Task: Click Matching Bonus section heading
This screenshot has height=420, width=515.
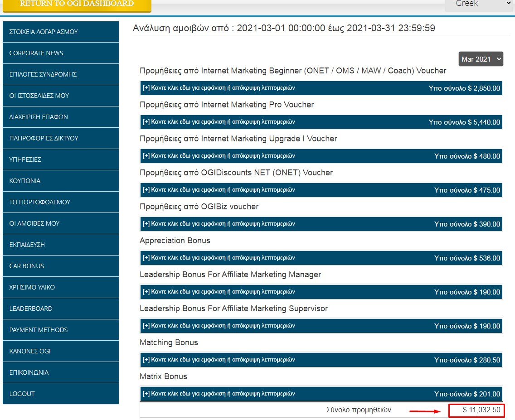Action: point(169,343)
